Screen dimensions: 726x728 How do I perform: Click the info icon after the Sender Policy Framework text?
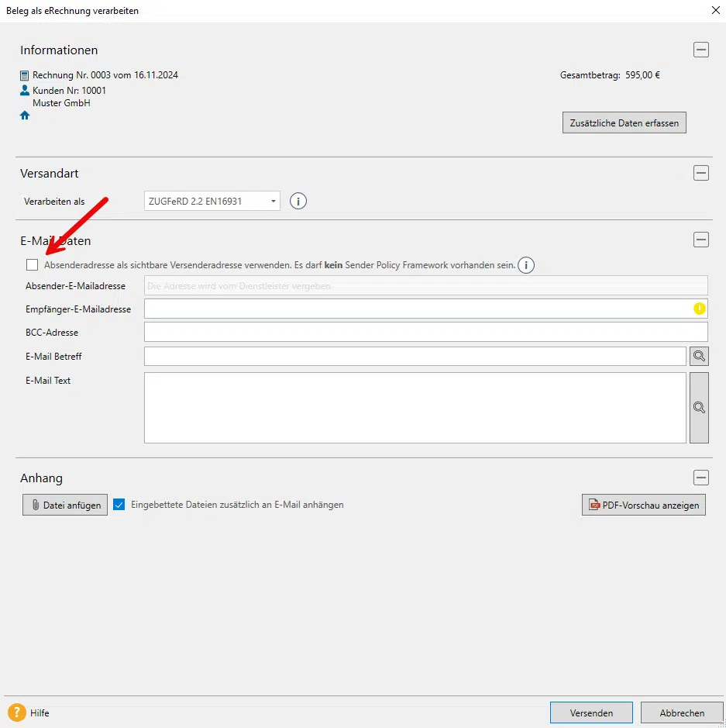526,265
